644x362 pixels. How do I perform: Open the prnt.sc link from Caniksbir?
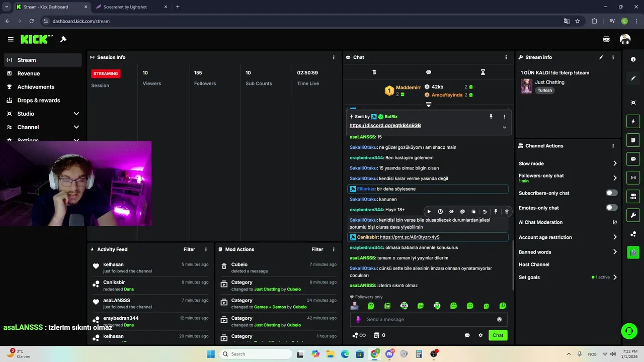[x=410, y=237]
